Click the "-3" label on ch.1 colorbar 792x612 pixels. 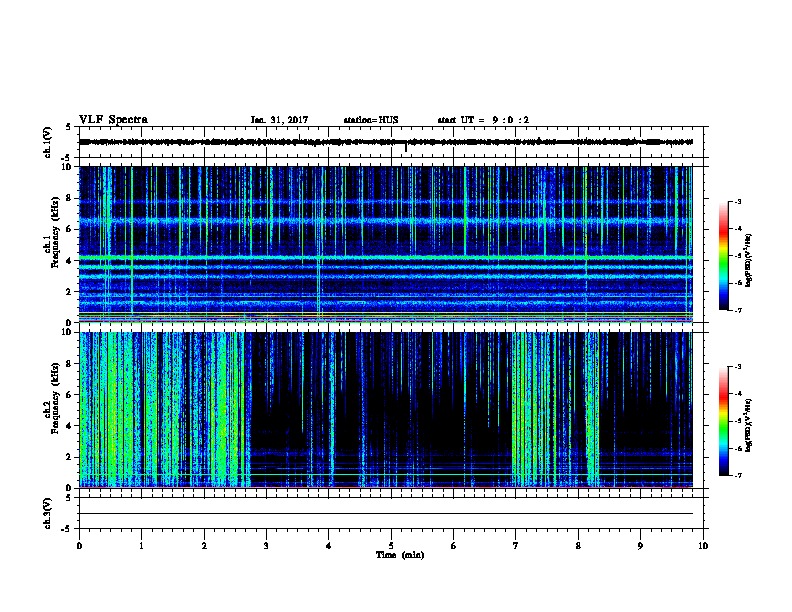pos(737,201)
